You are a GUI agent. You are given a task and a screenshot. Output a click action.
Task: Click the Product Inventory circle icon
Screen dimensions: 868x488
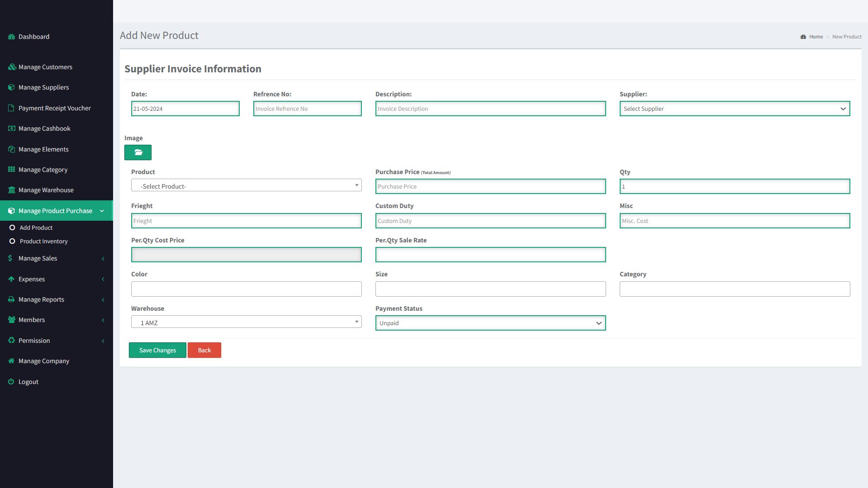[x=12, y=241]
